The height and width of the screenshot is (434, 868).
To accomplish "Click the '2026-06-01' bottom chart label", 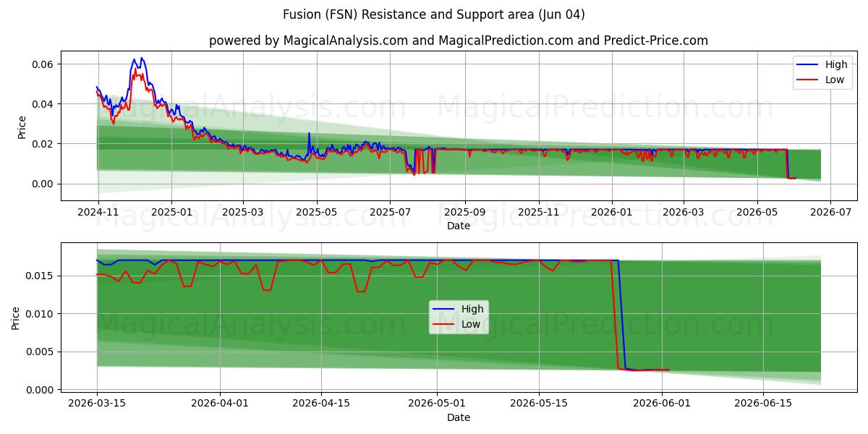I will tap(662, 404).
